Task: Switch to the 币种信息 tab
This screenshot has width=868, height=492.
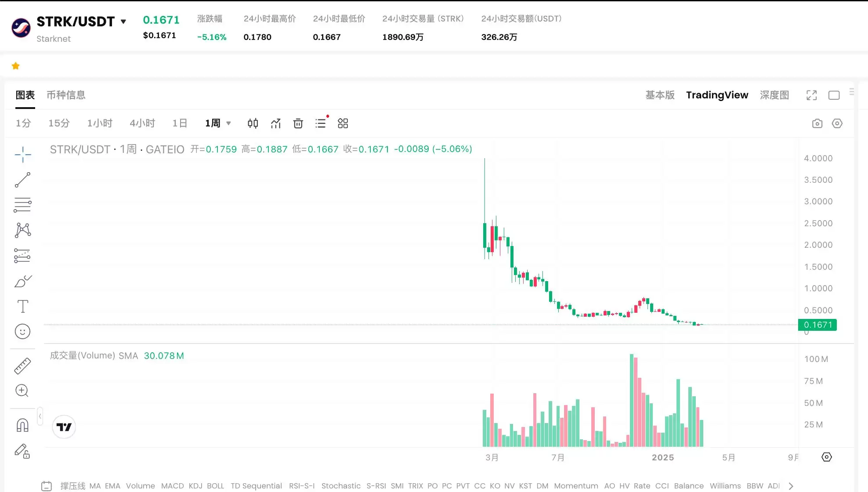Action: (x=66, y=95)
